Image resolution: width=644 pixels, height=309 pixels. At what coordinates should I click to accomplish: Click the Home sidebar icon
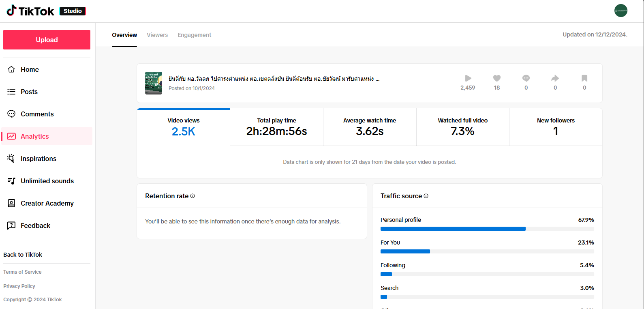(11, 69)
